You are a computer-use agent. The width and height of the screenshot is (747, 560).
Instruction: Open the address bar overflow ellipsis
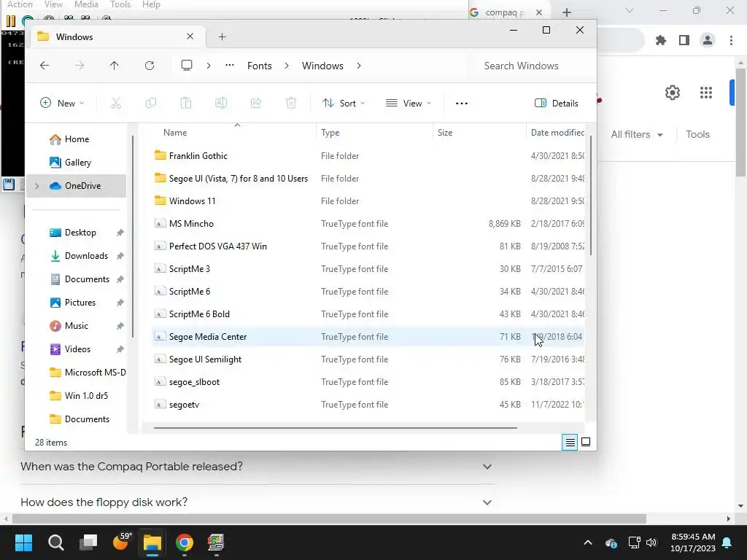(x=230, y=65)
